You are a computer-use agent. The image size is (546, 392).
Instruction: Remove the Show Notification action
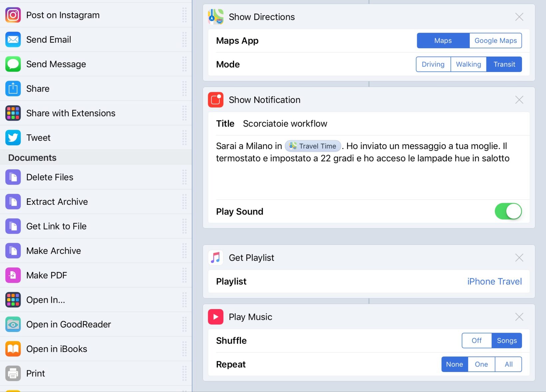point(519,100)
